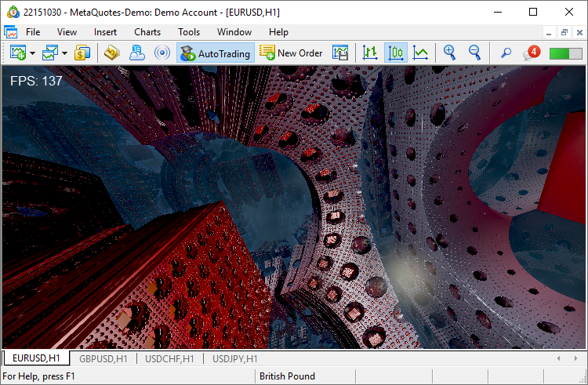The height and width of the screenshot is (385, 588).
Task: Click the New Order button
Action: [x=292, y=53]
